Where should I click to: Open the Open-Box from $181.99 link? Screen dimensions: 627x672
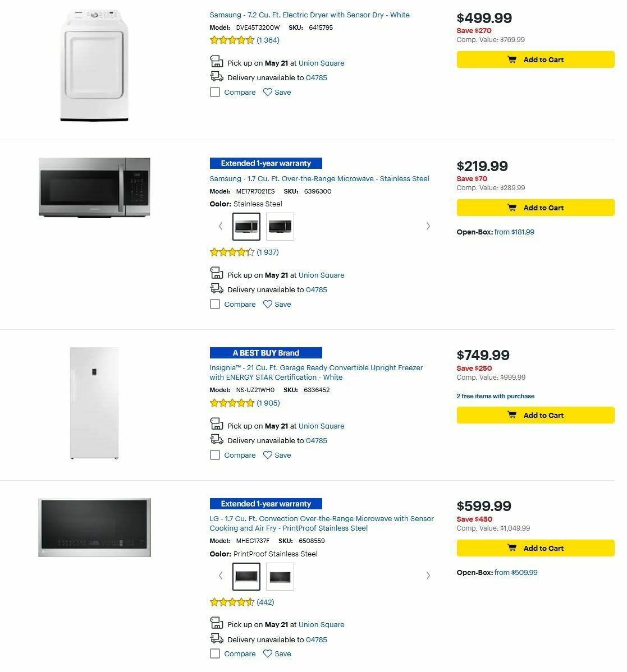point(515,232)
